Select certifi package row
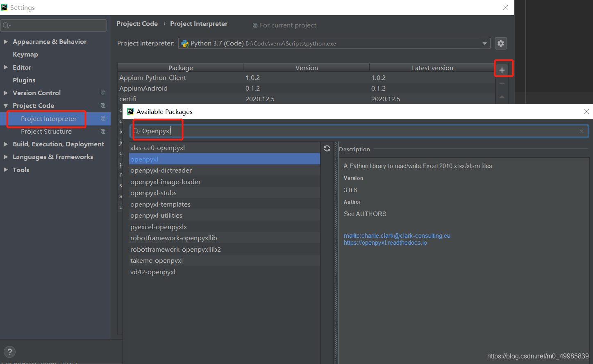 (306, 99)
